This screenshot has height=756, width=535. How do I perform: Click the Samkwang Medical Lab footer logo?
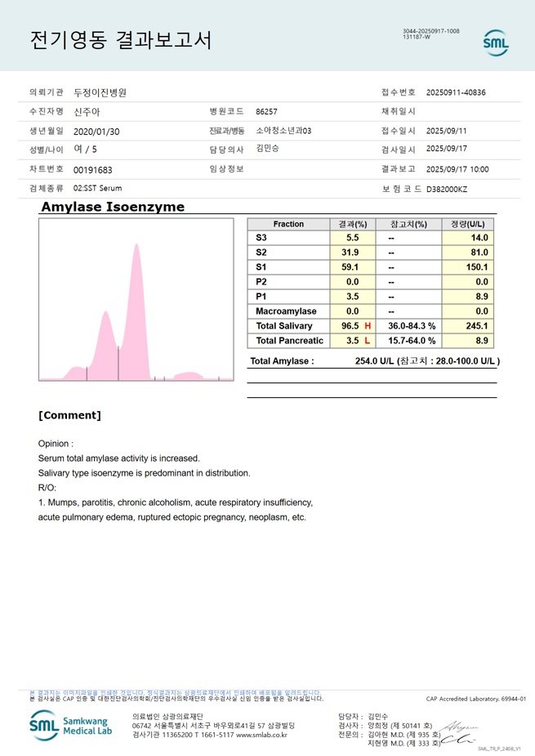[x=71, y=726]
